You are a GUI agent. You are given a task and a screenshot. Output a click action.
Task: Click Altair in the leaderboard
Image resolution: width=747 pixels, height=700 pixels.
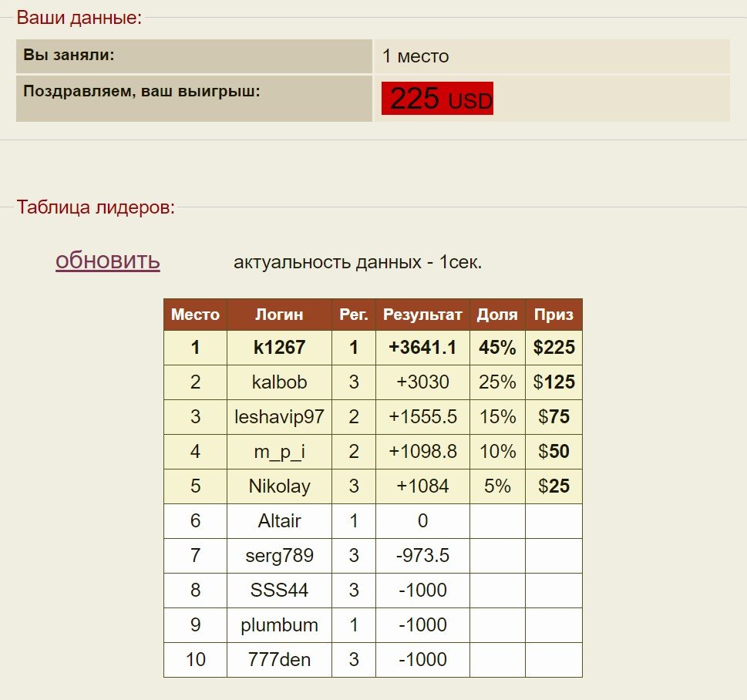point(279,521)
